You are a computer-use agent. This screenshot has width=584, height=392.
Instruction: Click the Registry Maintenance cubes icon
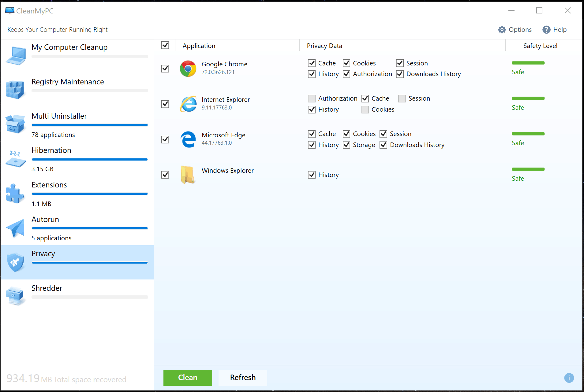(15, 90)
